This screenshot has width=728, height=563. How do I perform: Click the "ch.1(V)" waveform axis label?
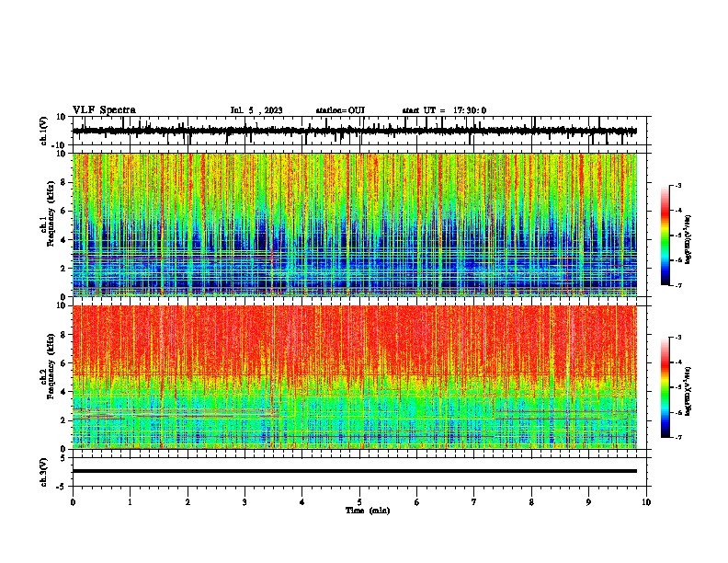coord(44,131)
